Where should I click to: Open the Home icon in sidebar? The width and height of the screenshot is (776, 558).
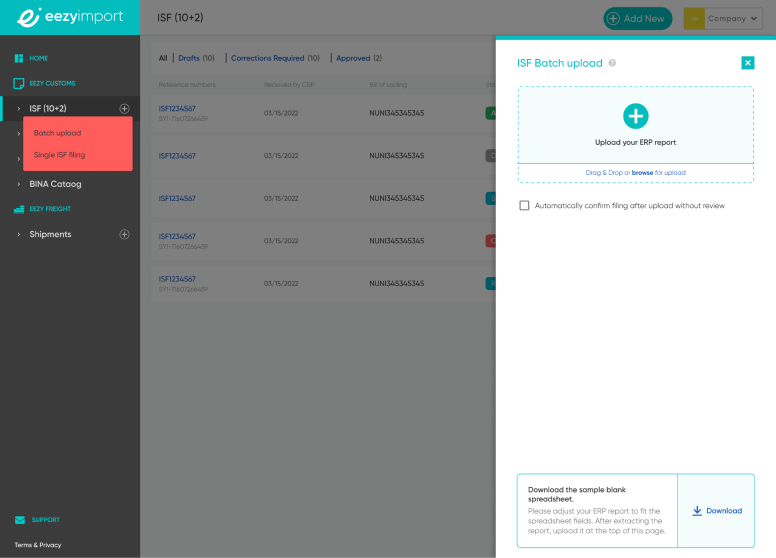click(19, 58)
